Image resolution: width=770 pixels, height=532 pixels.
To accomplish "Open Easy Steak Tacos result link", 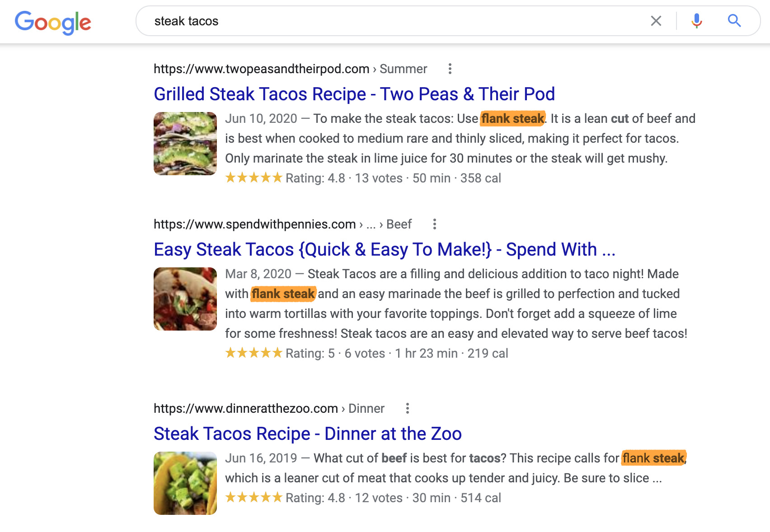I will tap(384, 249).
